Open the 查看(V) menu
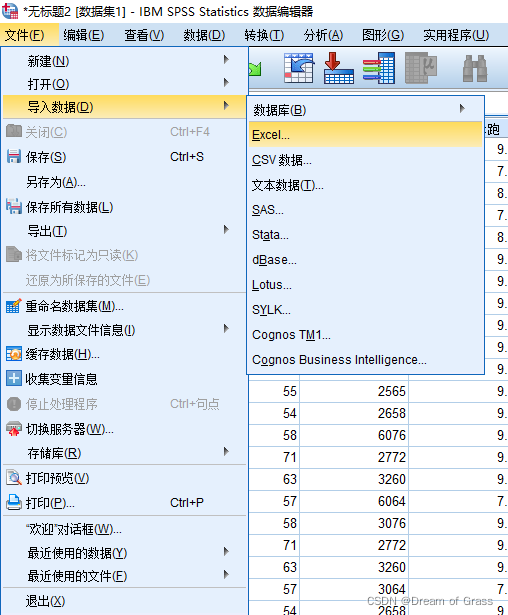Screen dimensions: 508x615 [x=144, y=35]
